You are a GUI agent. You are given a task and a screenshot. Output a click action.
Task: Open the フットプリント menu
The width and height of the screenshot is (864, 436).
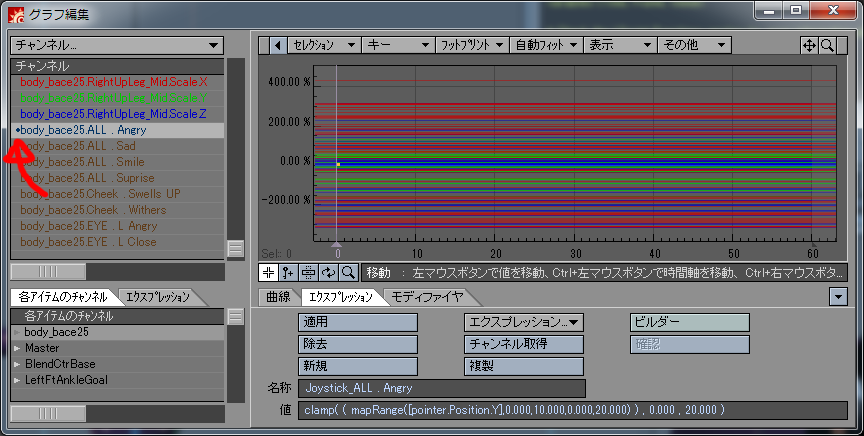click(x=472, y=45)
